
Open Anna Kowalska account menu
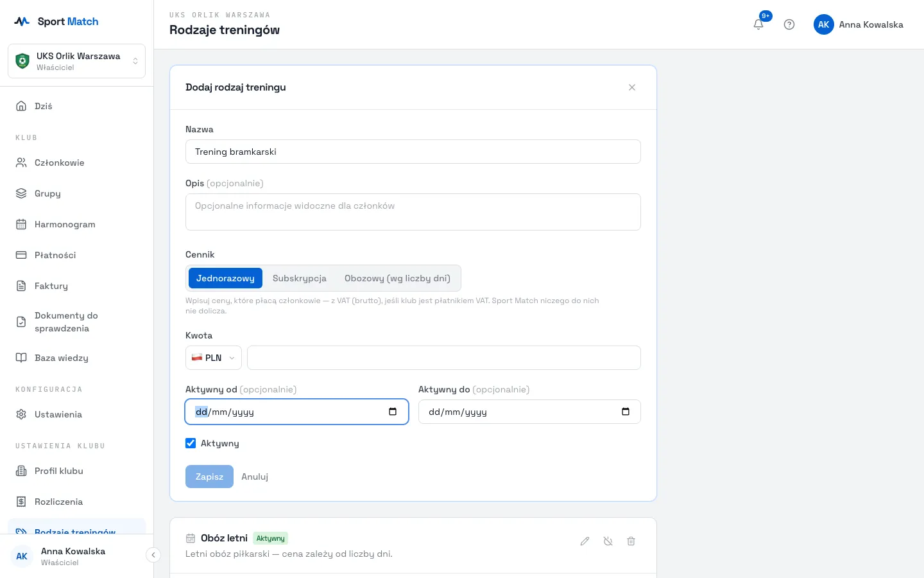coord(859,24)
